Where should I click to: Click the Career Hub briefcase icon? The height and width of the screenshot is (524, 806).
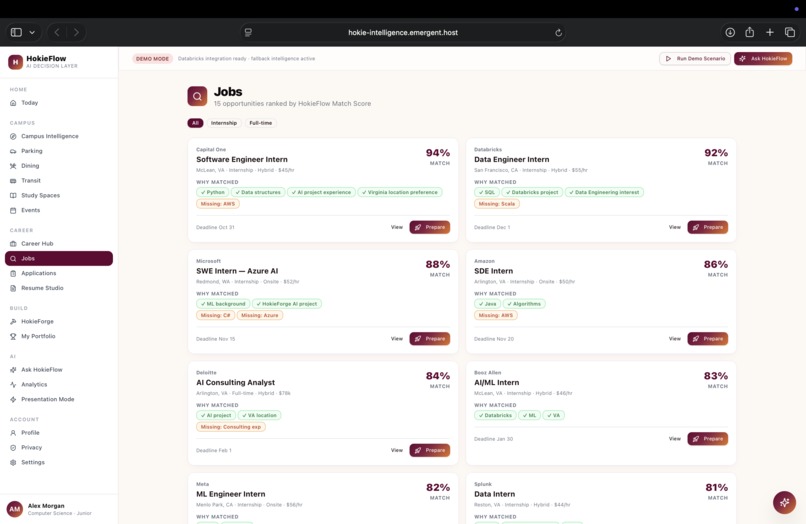(13, 244)
